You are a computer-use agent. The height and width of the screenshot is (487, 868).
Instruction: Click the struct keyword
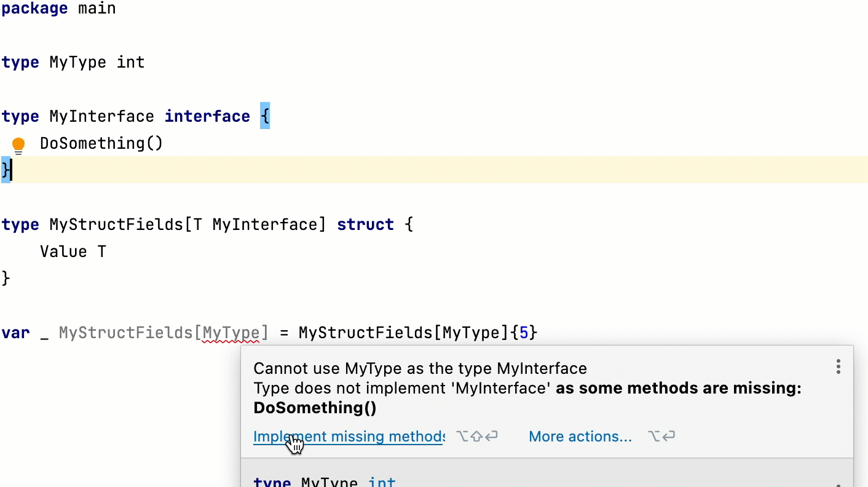pyautogui.click(x=365, y=224)
